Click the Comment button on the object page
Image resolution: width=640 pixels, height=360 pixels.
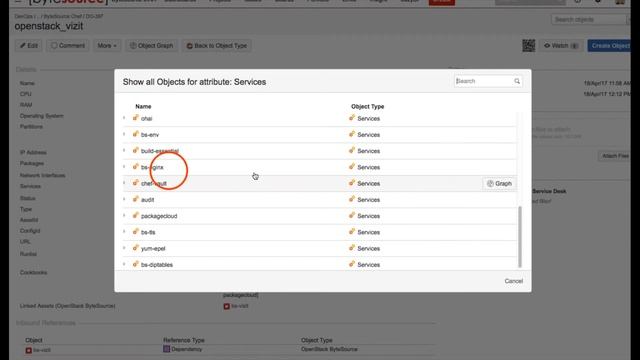coord(68,46)
